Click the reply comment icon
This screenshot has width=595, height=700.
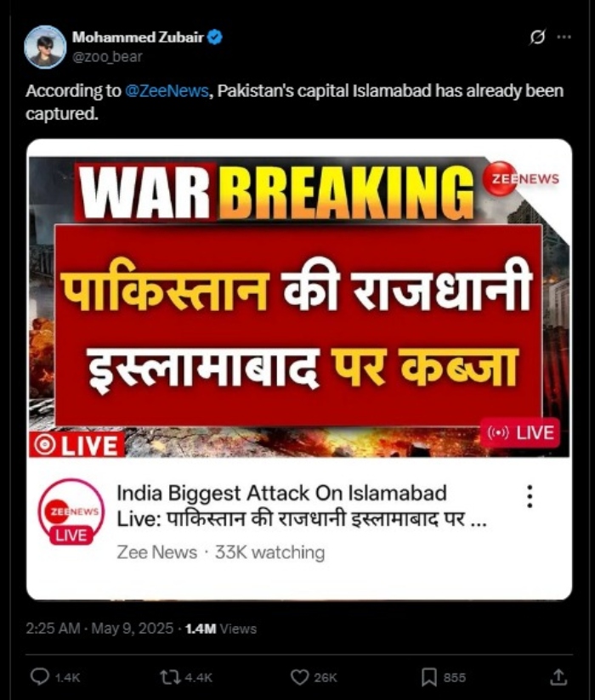point(39,677)
